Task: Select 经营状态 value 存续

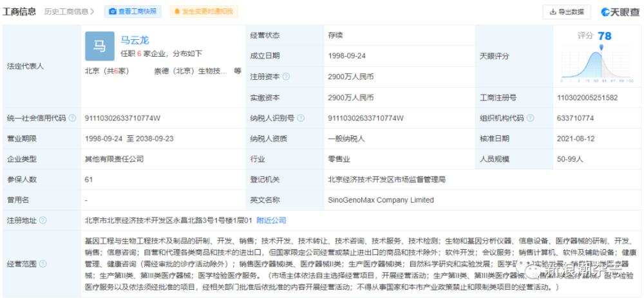Action: click(336, 35)
